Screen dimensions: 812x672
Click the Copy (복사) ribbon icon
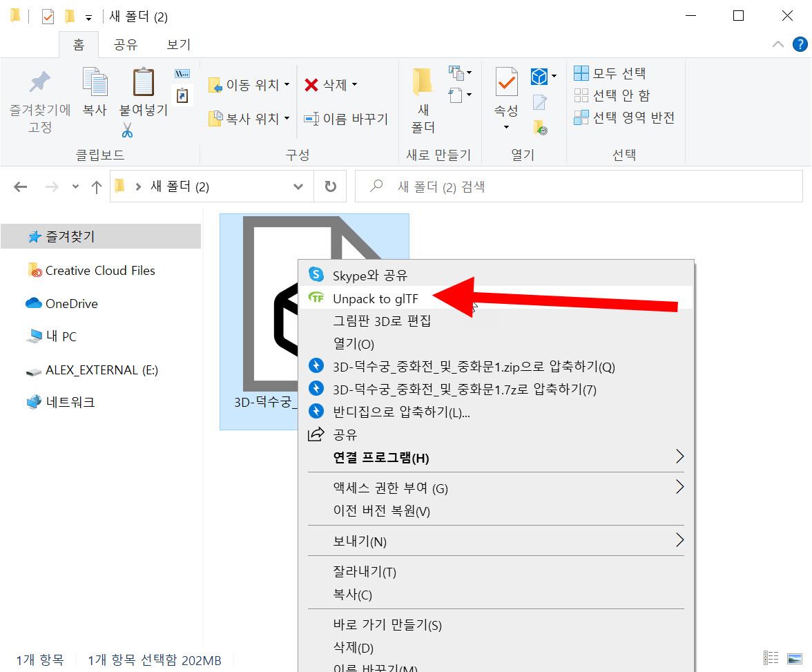[x=95, y=82]
